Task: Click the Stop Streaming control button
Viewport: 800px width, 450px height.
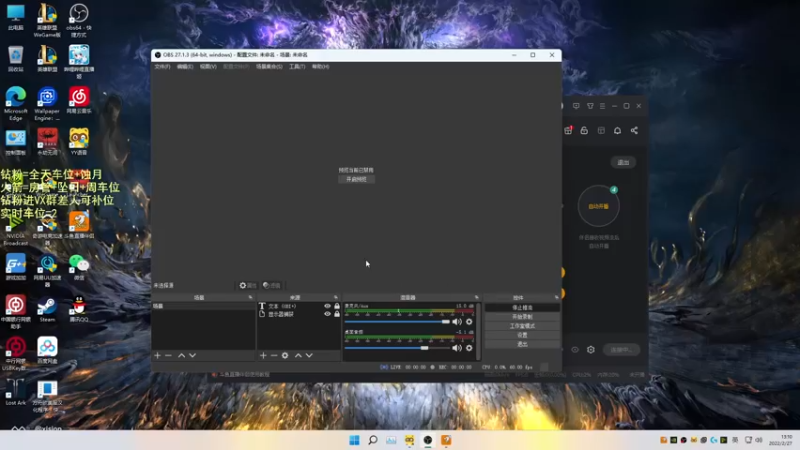Action: tap(522, 308)
